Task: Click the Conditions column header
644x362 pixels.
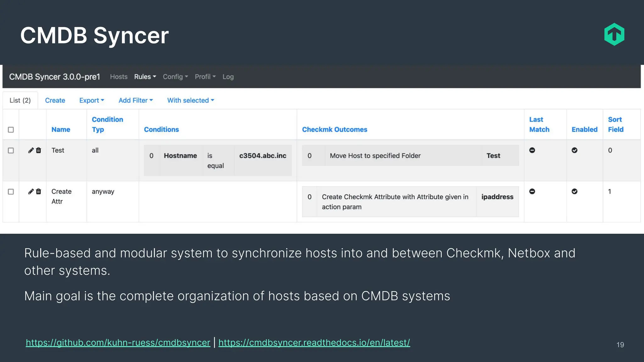Action: 161,129
